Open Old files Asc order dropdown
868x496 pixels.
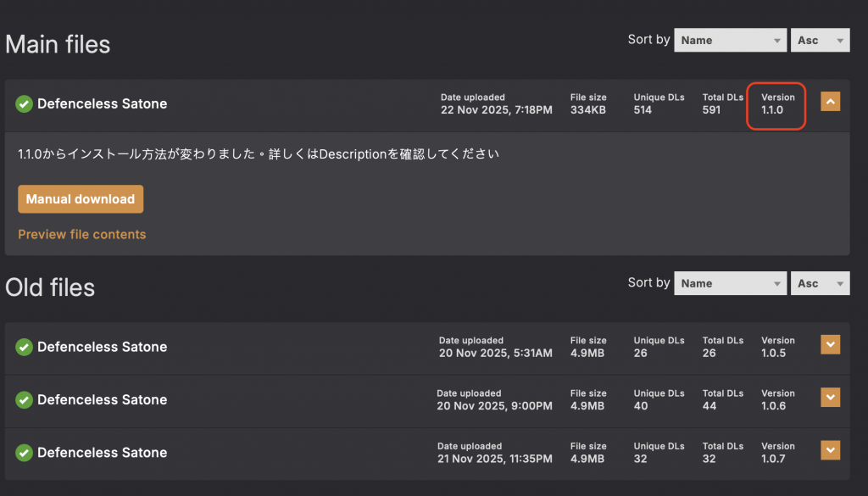(820, 283)
